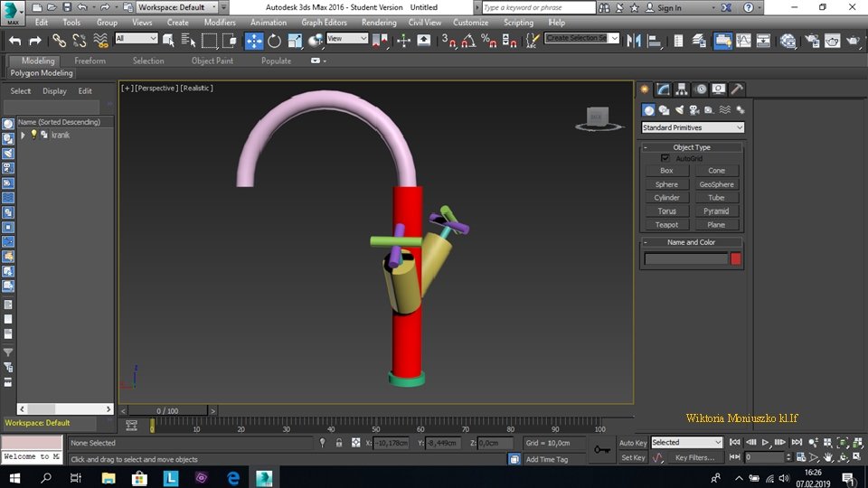The height and width of the screenshot is (488, 868).
Task: Open the Standard Primitives dropdown
Action: (x=693, y=127)
